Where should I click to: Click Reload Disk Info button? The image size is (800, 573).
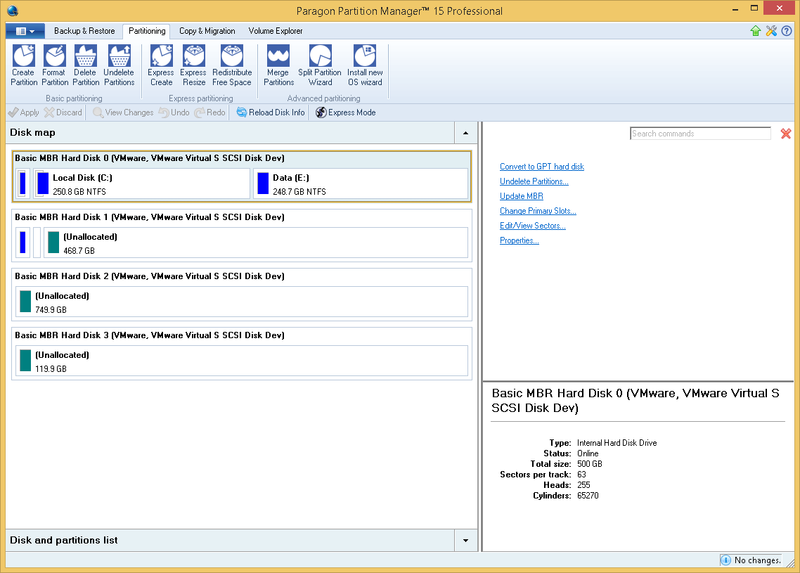tap(270, 113)
